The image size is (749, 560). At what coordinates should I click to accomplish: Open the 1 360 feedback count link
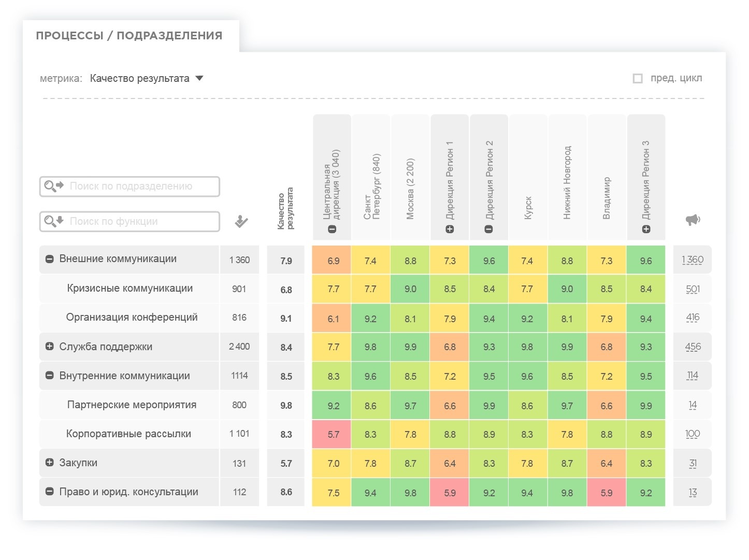click(x=693, y=260)
